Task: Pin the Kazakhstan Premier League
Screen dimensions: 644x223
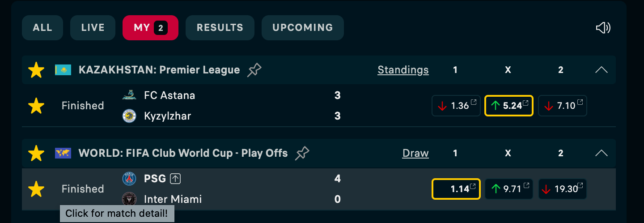Action: coord(254,70)
